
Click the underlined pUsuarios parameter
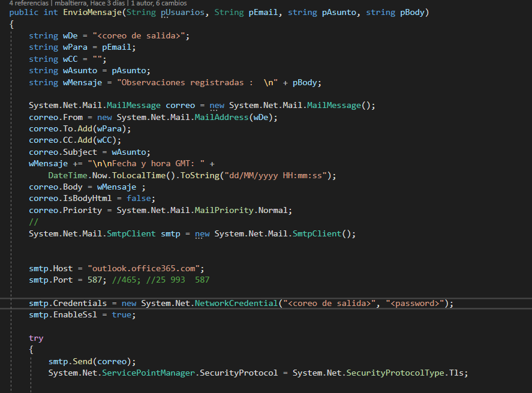pos(182,12)
